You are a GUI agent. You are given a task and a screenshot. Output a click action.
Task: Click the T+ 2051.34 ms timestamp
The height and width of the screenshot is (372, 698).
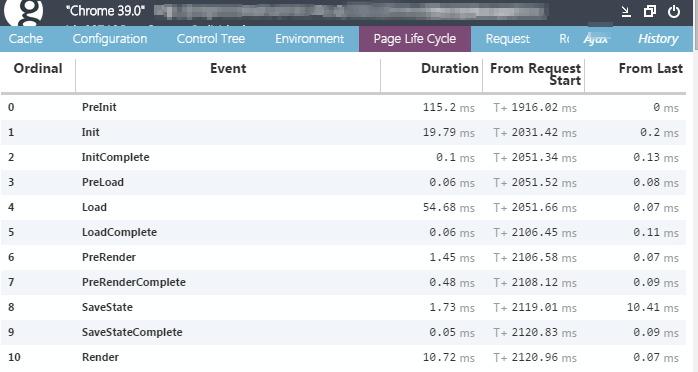535,157
